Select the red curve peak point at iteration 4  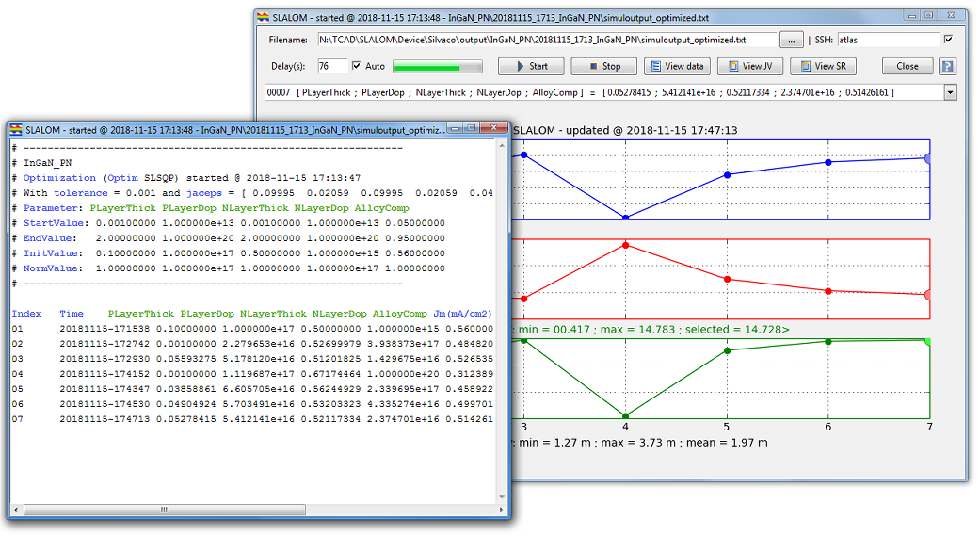pos(626,245)
